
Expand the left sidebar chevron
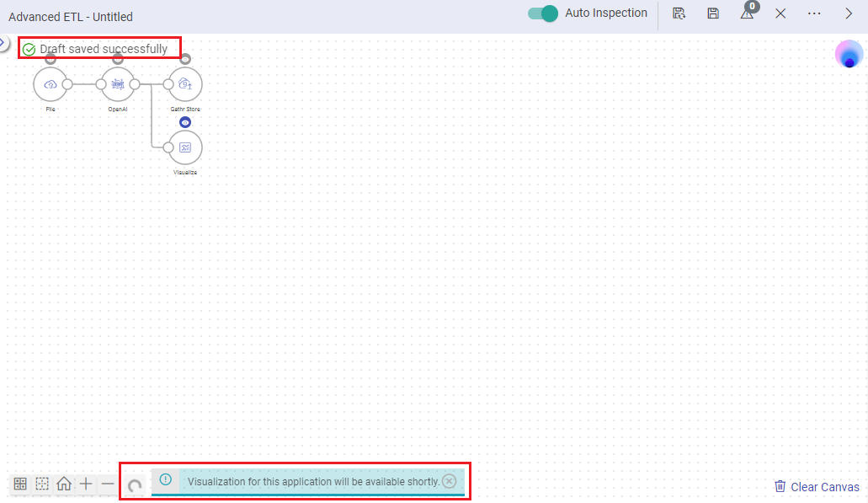point(3,42)
